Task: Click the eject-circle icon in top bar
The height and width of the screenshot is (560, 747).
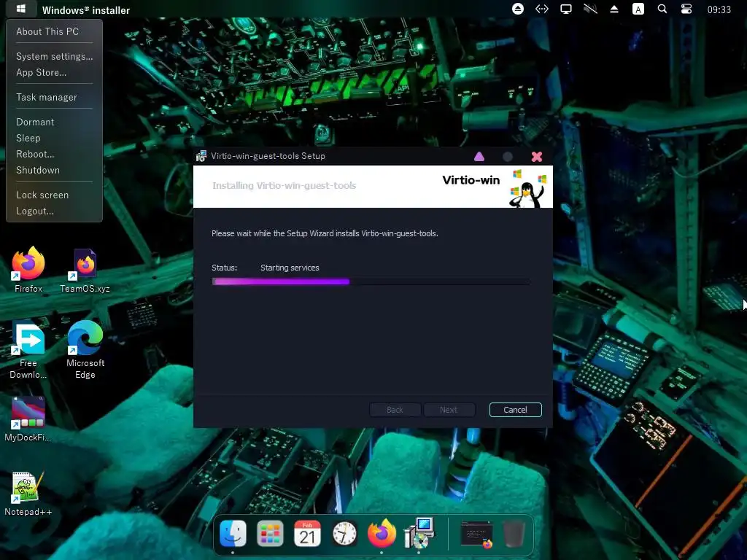Action: [x=518, y=9]
